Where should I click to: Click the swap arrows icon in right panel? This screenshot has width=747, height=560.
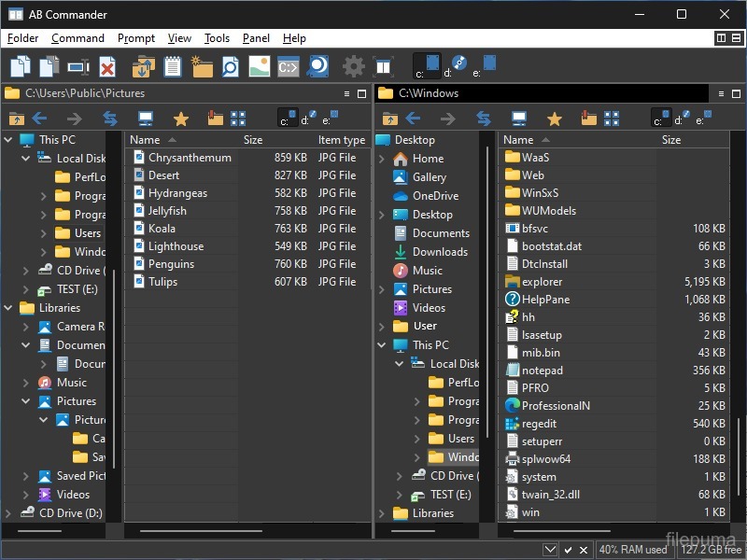click(483, 119)
